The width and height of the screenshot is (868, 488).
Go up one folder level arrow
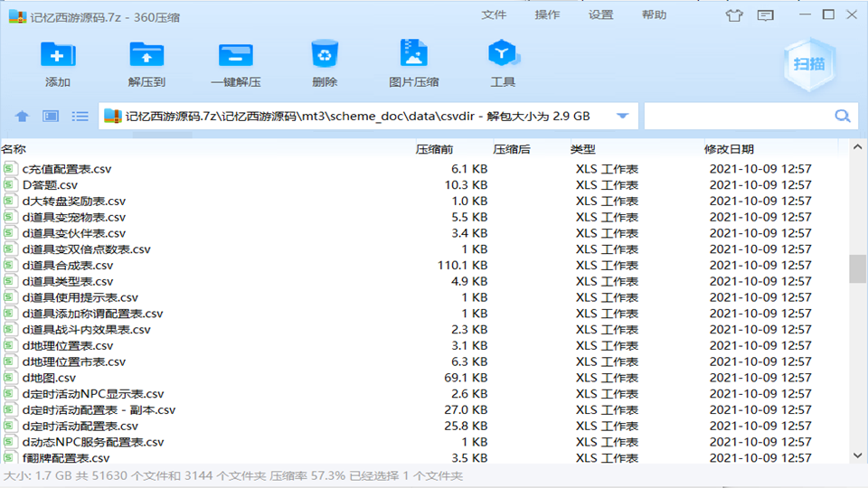pyautogui.click(x=23, y=117)
